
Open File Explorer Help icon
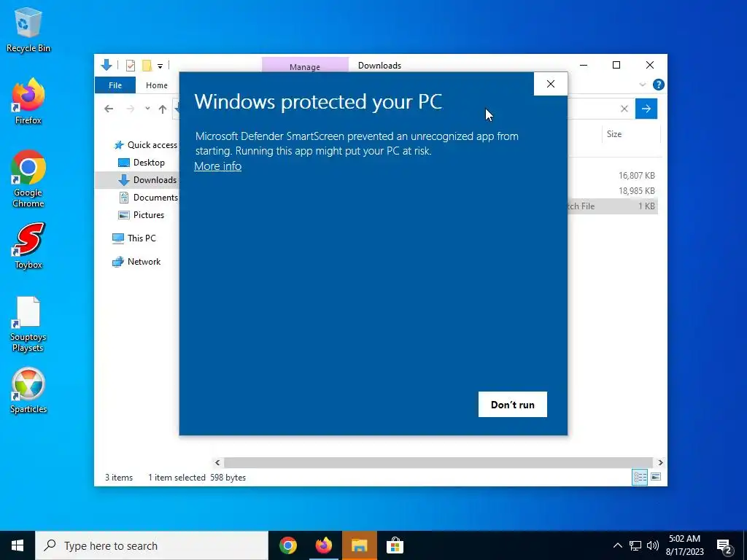[x=659, y=85]
